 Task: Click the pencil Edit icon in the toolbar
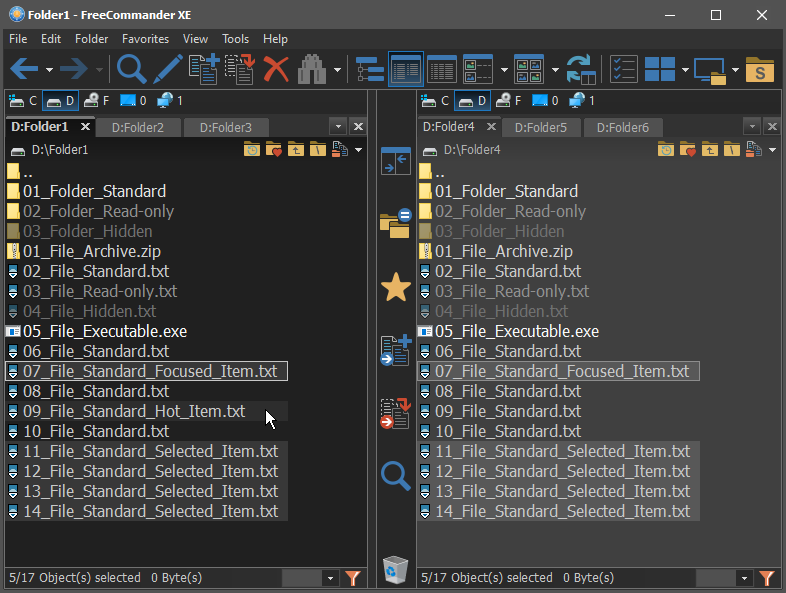(168, 69)
